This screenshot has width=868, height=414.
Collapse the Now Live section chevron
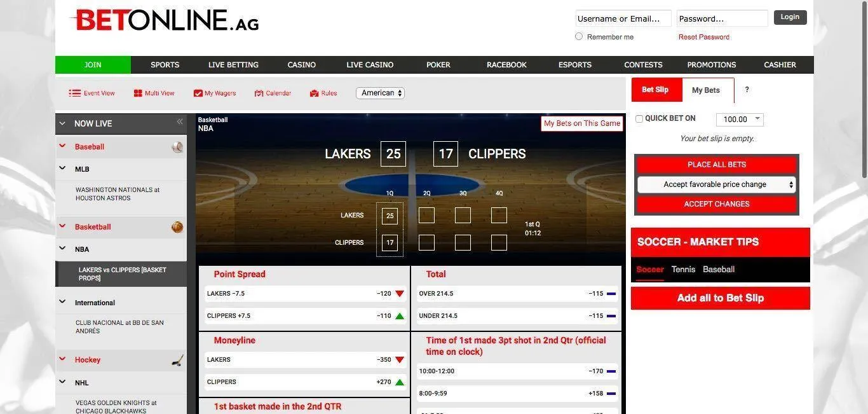pyautogui.click(x=62, y=123)
